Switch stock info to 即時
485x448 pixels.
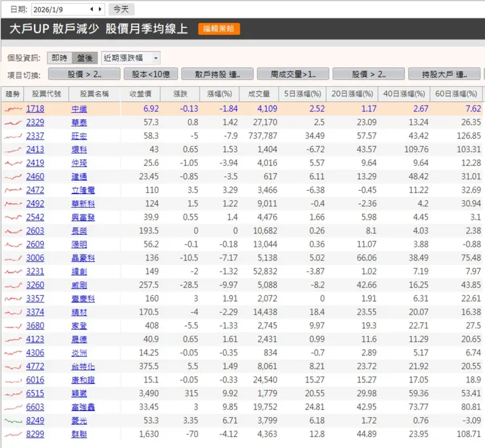[x=60, y=58]
